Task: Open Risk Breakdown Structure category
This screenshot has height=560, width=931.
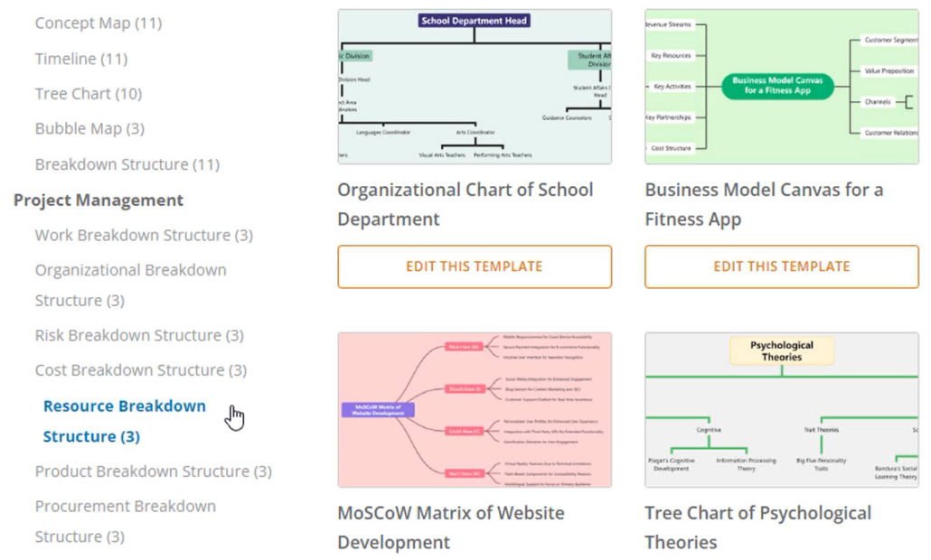Action: (x=137, y=335)
